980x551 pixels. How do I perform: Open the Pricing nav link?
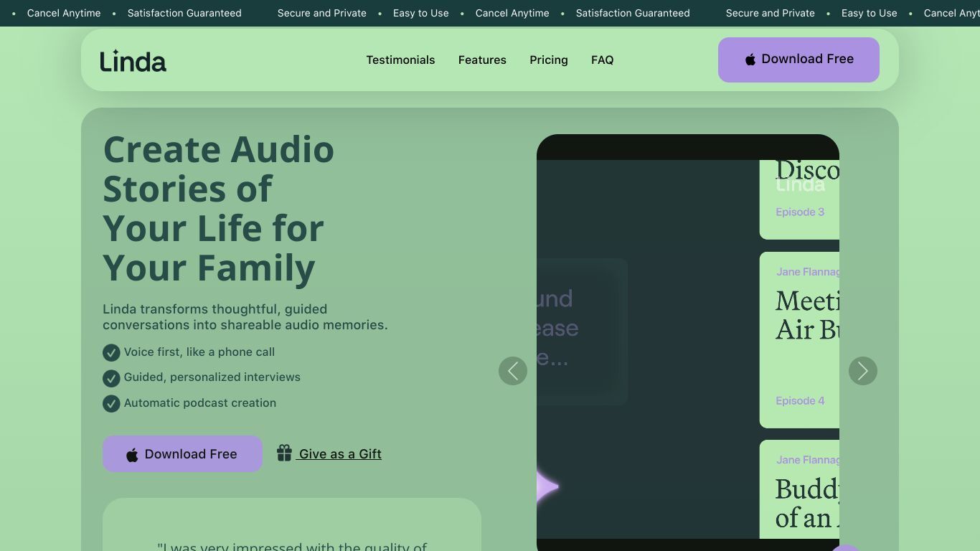click(549, 60)
